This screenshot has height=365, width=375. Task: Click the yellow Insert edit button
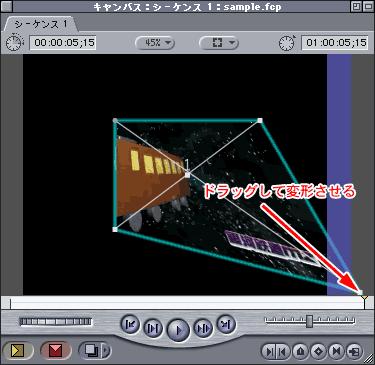(x=18, y=351)
